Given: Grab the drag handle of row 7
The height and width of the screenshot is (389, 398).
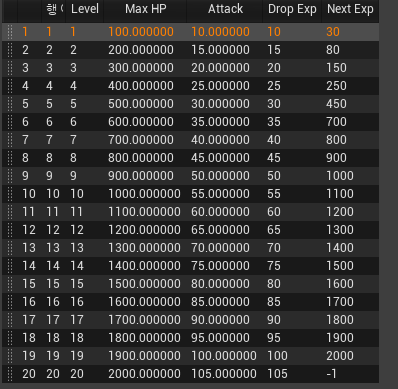Looking at the screenshot, I should point(10,140).
